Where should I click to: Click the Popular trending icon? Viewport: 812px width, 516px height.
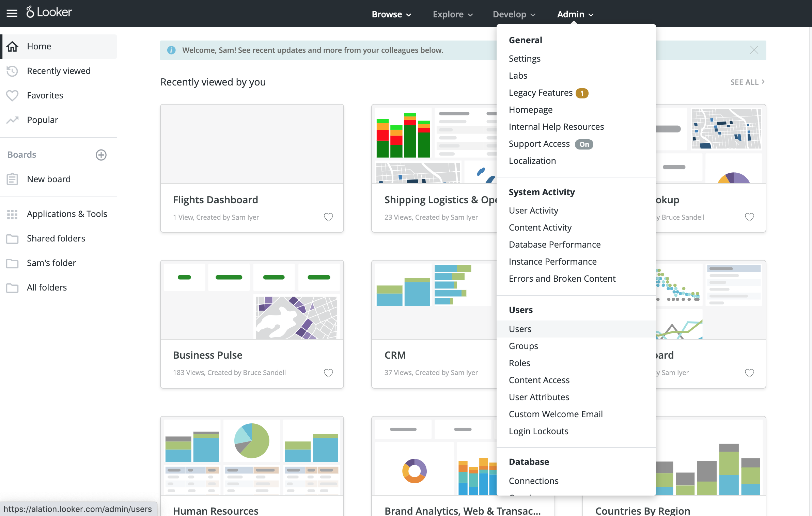(12, 120)
